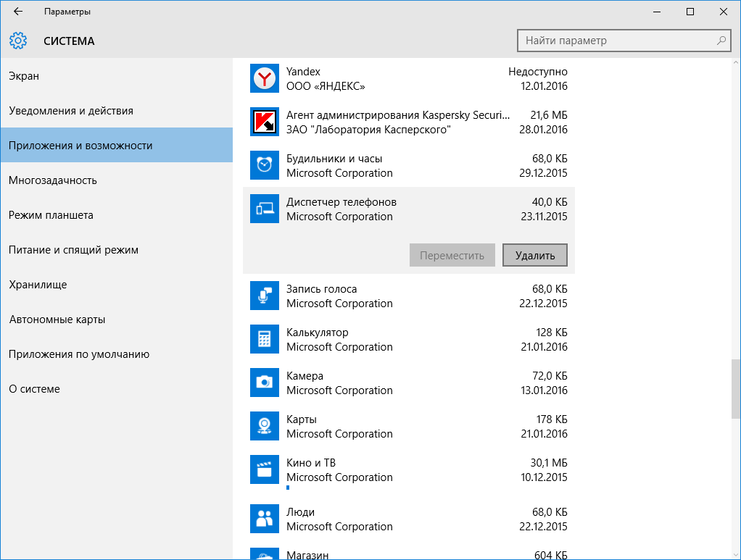The width and height of the screenshot is (741, 560).
Task: Select the Yandex app name
Action: (x=303, y=72)
